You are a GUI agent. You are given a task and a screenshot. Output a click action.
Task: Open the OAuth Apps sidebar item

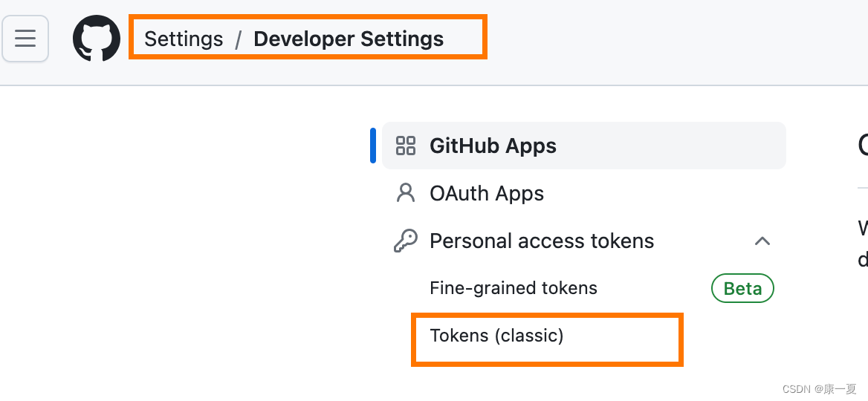point(487,193)
